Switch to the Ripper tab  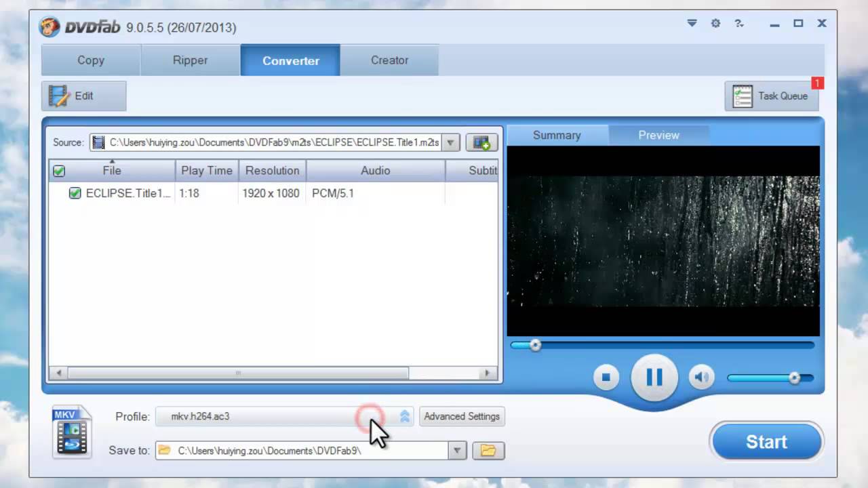(x=191, y=60)
